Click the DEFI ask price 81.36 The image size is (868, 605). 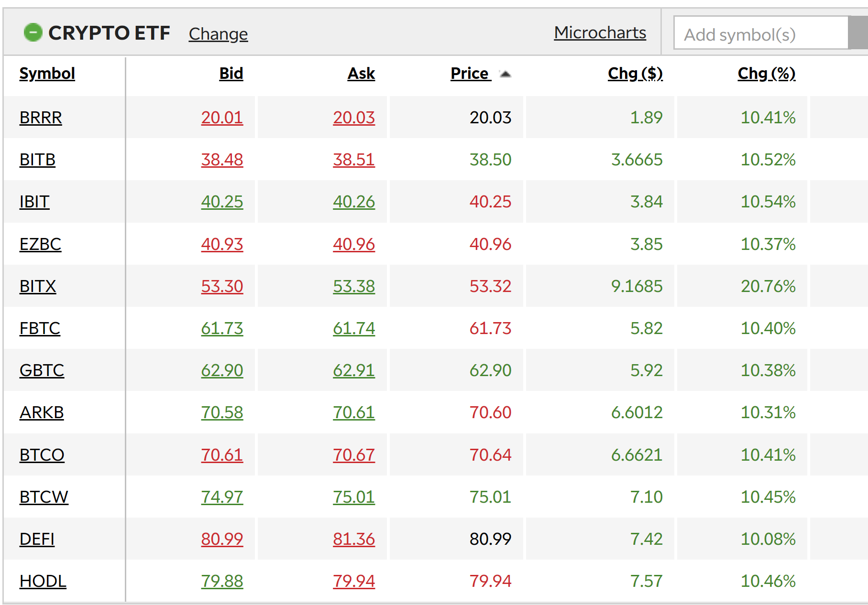(354, 539)
